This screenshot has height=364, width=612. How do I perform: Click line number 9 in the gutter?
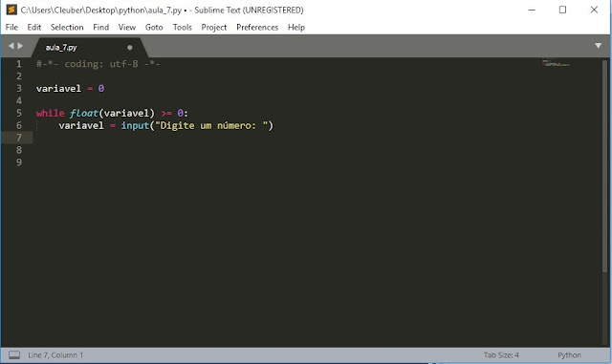point(19,162)
